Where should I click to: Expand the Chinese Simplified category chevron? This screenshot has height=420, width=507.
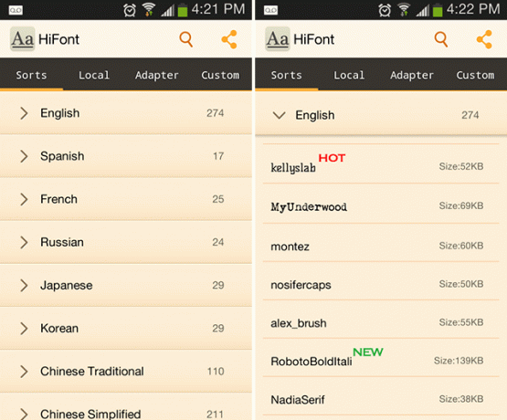[x=24, y=414]
